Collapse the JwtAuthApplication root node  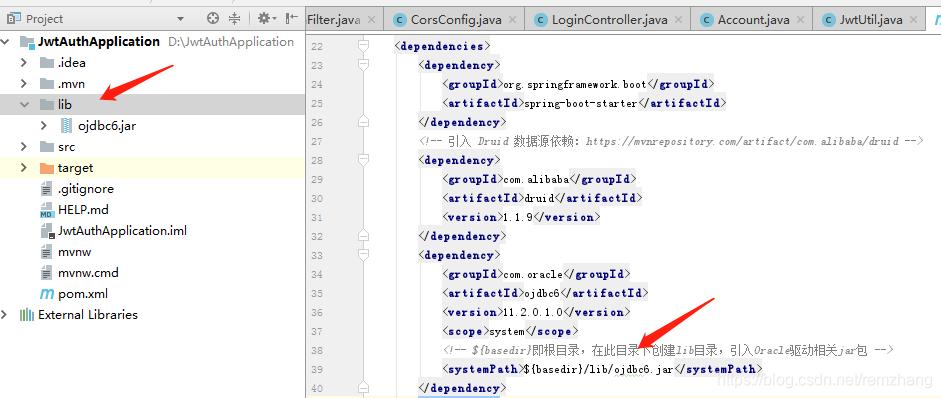pos(5,41)
